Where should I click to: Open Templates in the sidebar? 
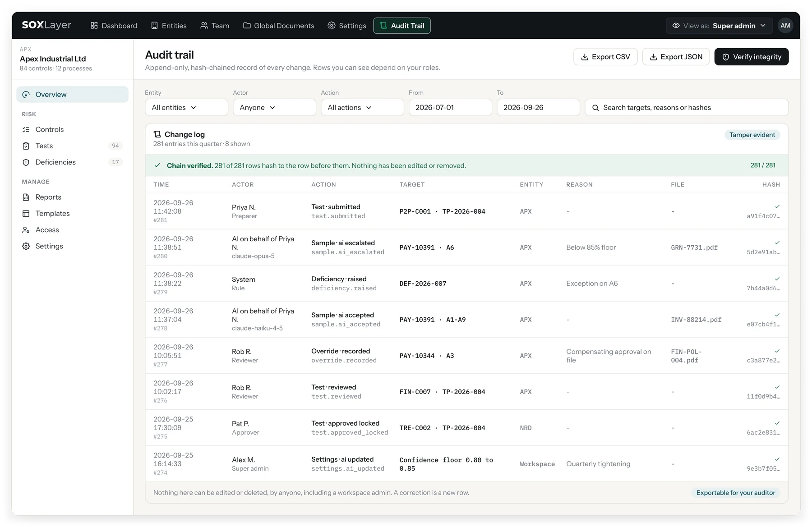pyautogui.click(x=73, y=214)
